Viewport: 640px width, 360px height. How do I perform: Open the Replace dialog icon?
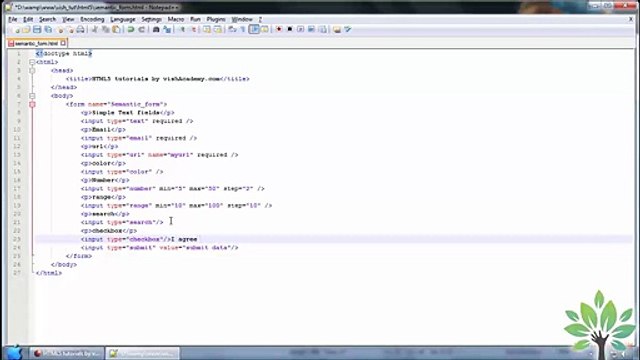point(167,29)
